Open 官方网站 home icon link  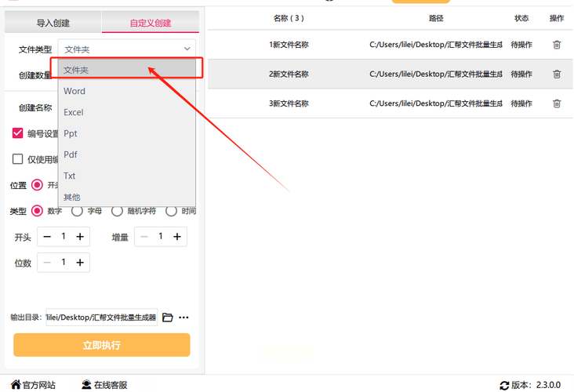point(16,384)
